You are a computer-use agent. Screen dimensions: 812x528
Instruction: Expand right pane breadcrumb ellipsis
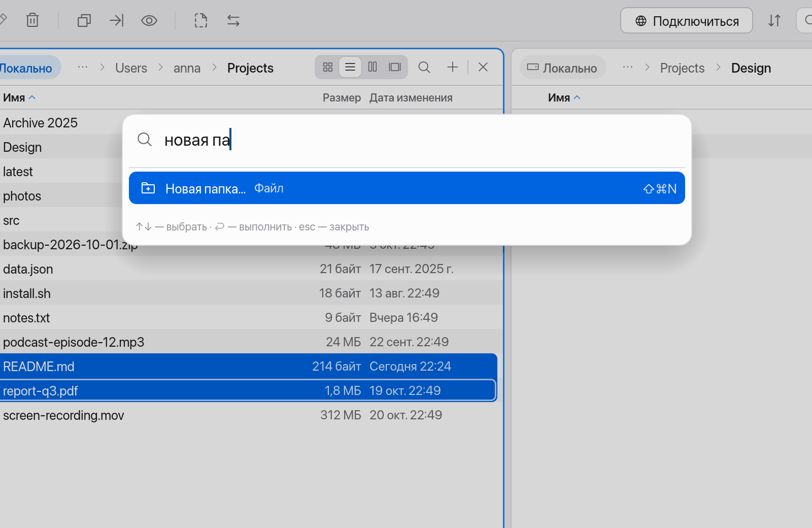(628, 67)
